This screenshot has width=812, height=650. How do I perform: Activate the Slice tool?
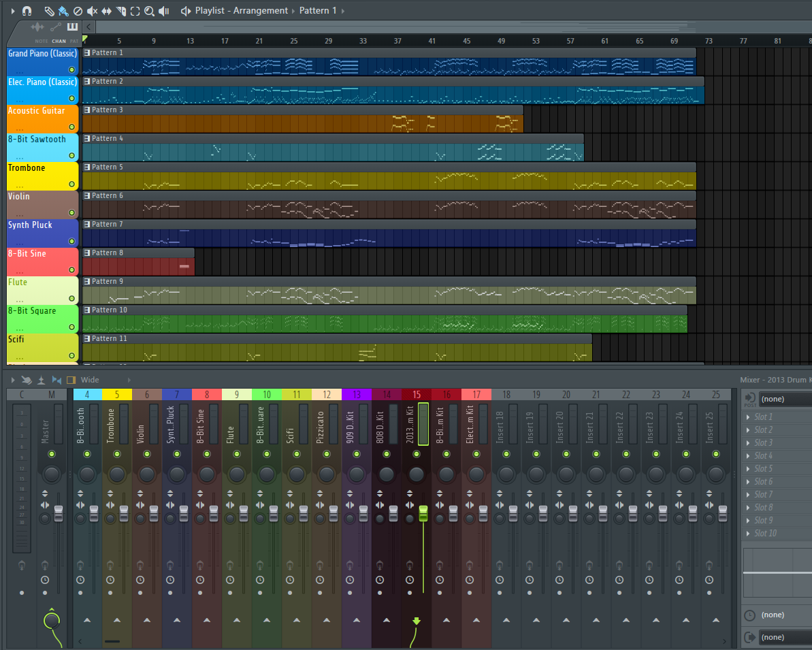click(121, 11)
